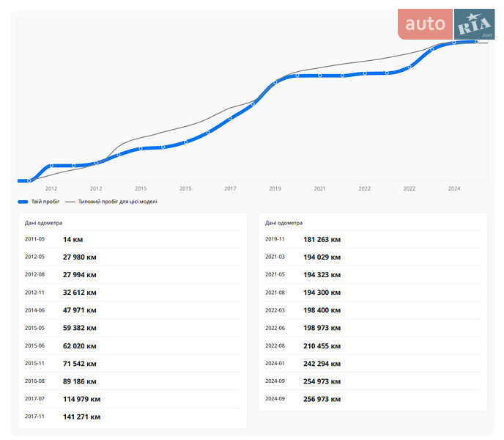Click the left 'Дані одометра' table header
This screenshot has height=440, width=504.
coord(44,222)
